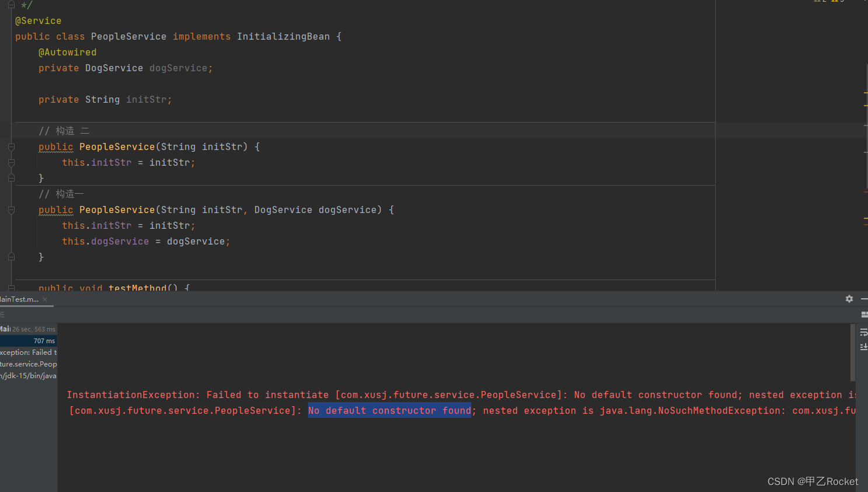Click the 'xception: Failed t' test output row
This screenshot has height=492, width=868.
(x=29, y=353)
